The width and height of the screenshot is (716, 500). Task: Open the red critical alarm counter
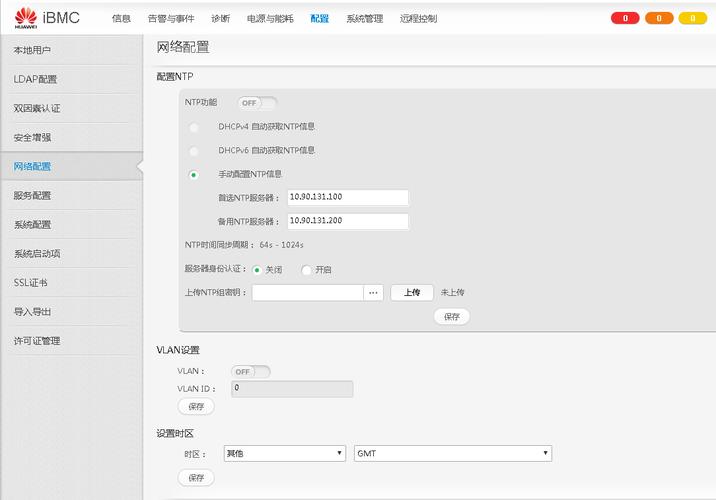[x=625, y=18]
